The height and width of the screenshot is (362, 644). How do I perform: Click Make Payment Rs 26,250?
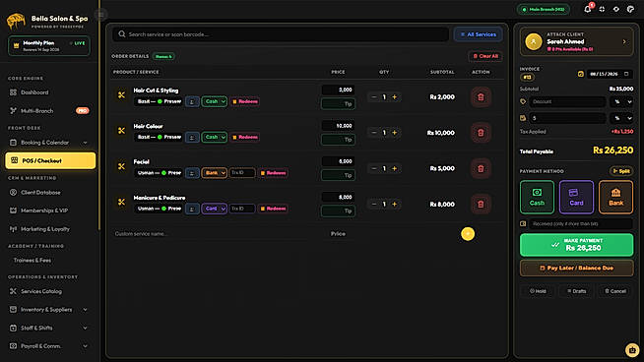[x=576, y=245]
